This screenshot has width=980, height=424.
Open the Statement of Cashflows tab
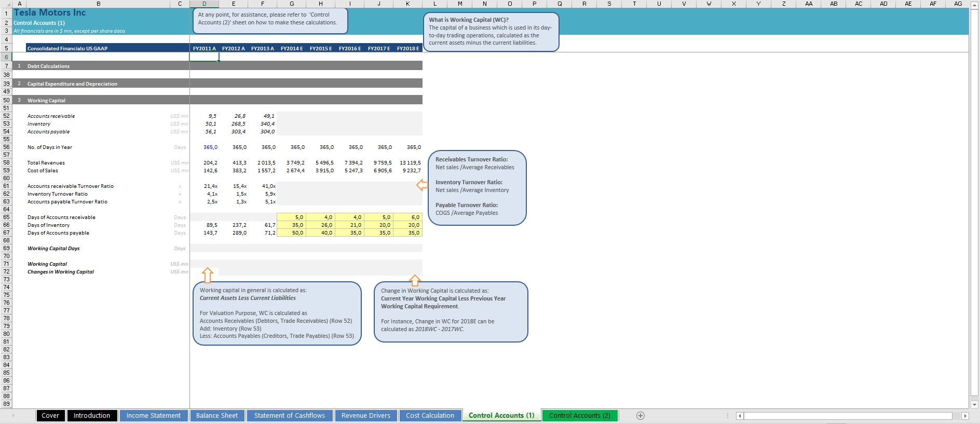point(290,416)
